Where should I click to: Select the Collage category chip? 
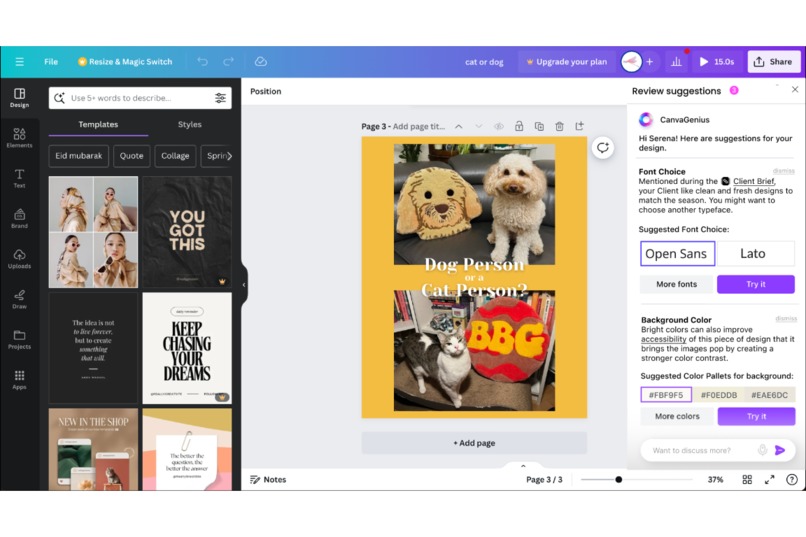pos(175,156)
